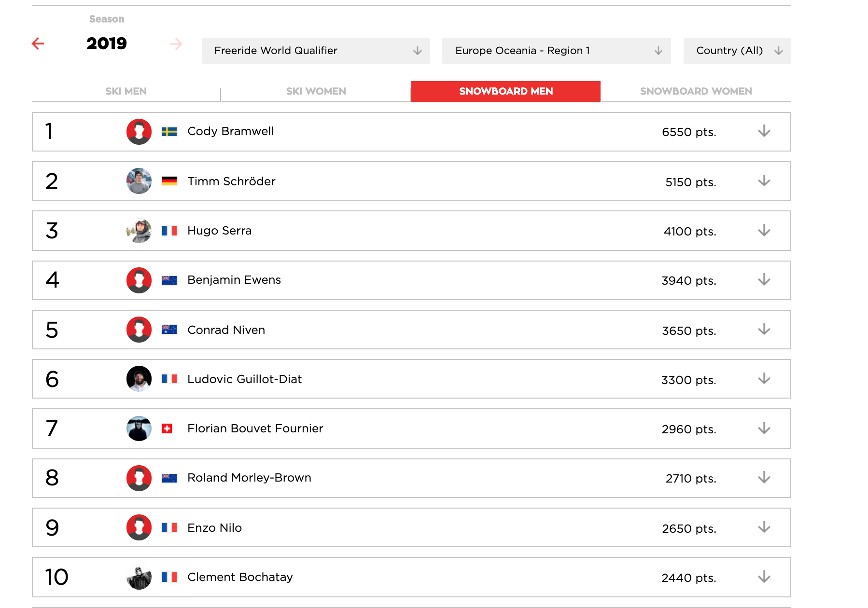Click the Roland Morley-Brown name
The height and width of the screenshot is (608, 868).
tap(249, 478)
